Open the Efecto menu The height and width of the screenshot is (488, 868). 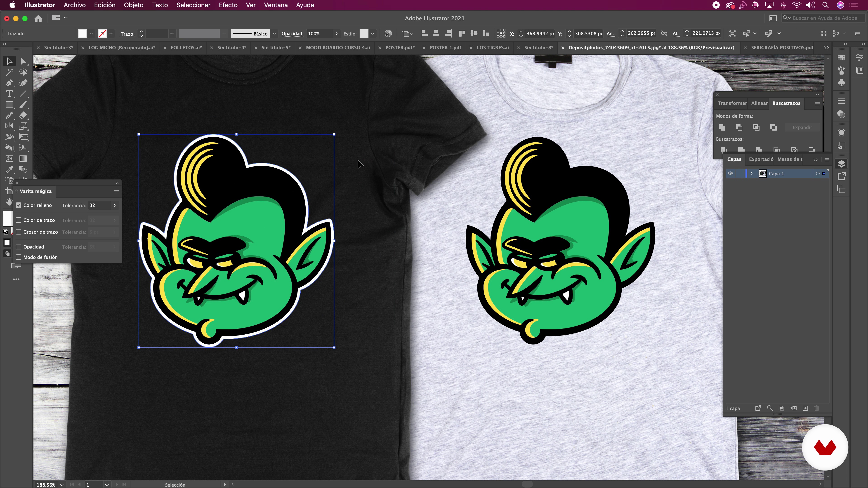pos(228,5)
